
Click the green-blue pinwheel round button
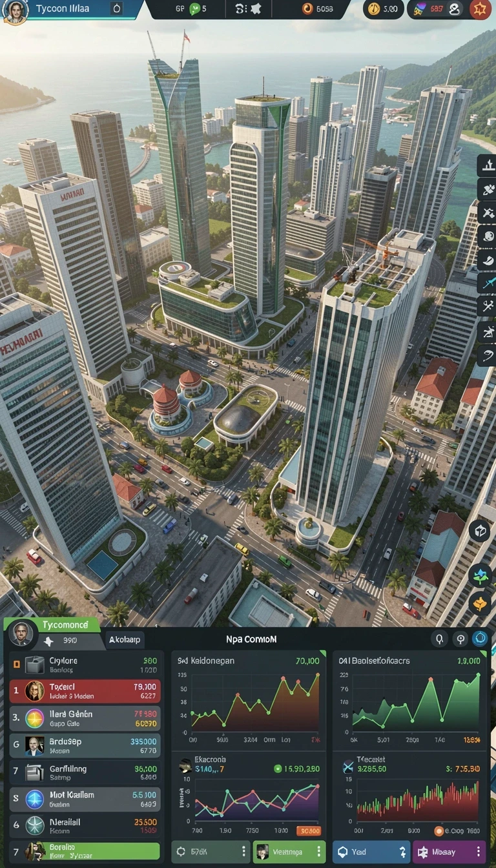coord(480,574)
